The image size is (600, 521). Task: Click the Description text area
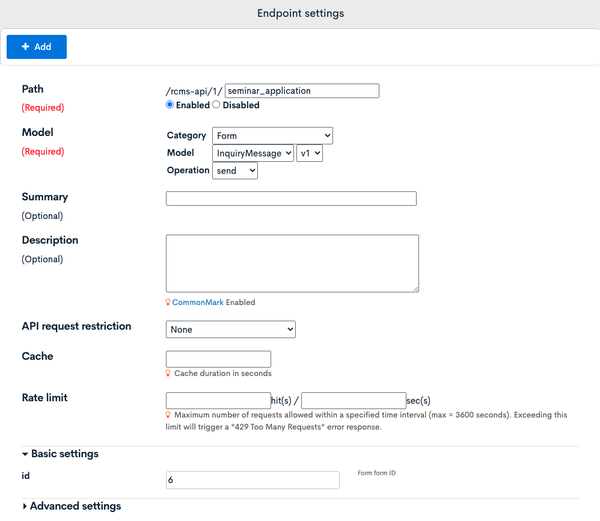pos(292,264)
